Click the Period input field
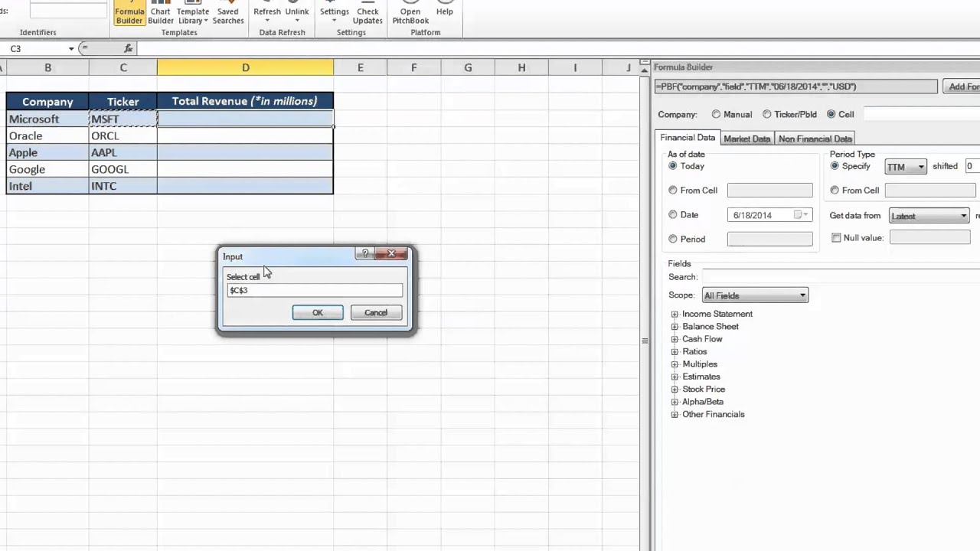The image size is (980, 551). pyautogui.click(x=769, y=239)
